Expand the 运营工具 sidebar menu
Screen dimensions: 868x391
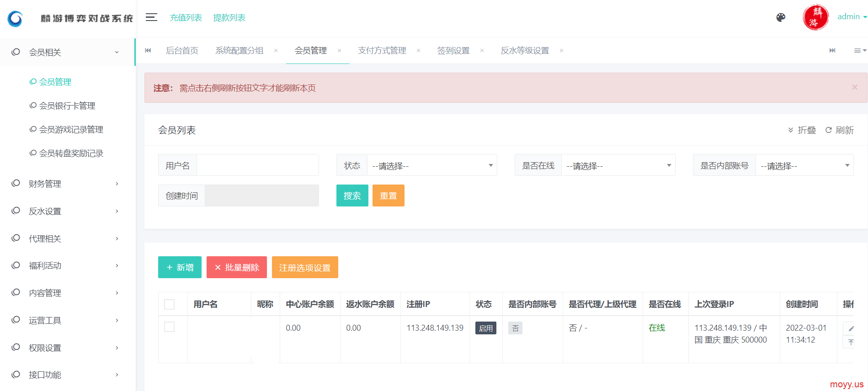(68, 320)
